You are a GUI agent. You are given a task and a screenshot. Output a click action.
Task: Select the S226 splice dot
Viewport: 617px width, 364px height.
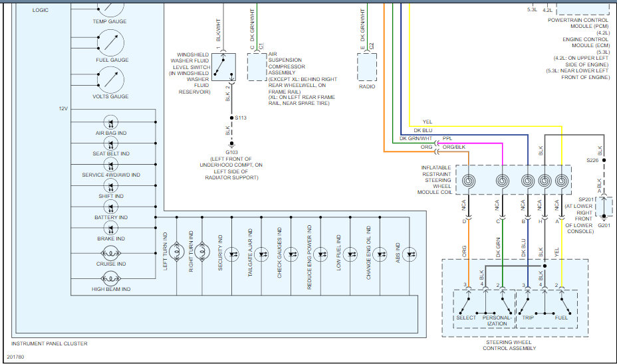click(x=604, y=160)
